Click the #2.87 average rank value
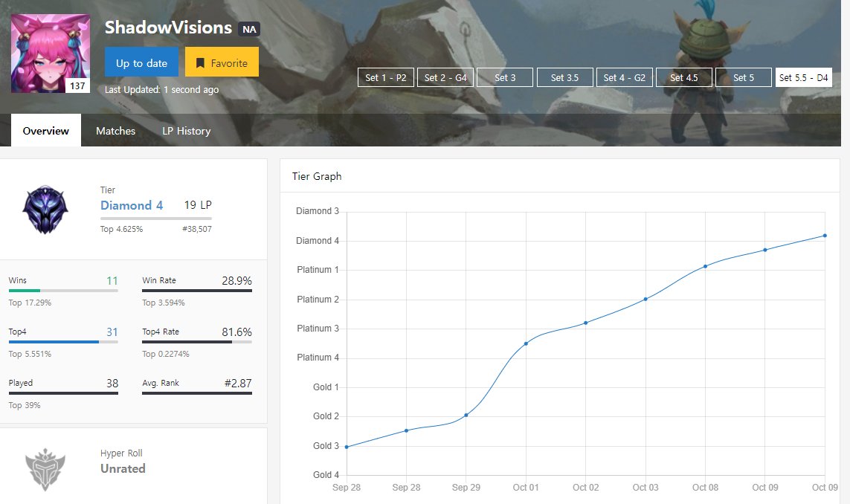 click(238, 383)
